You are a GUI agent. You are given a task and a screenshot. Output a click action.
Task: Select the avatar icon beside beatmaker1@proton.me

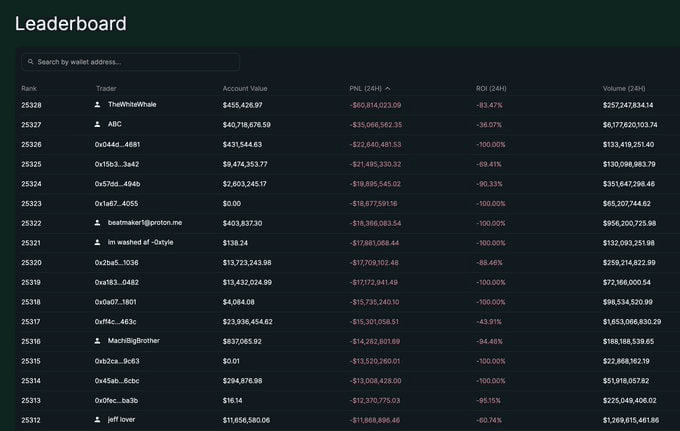tap(98, 223)
